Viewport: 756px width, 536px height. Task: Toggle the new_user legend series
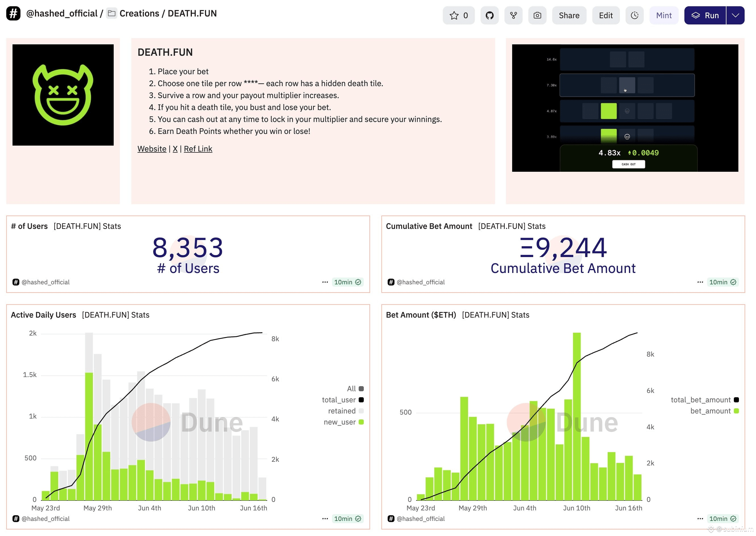(x=343, y=422)
